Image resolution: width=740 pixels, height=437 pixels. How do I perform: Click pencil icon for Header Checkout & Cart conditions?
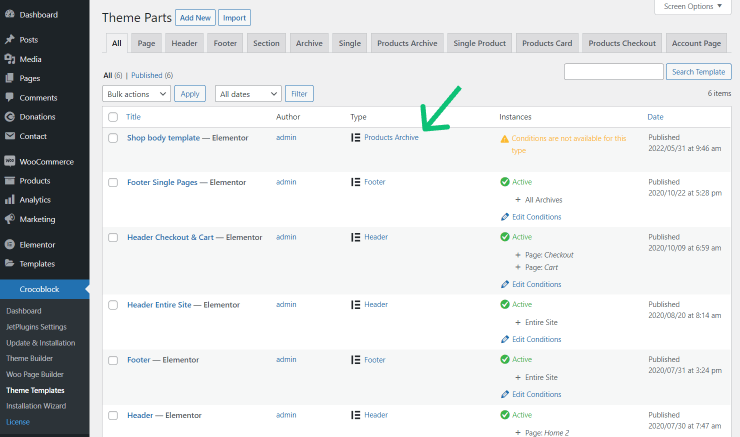[x=505, y=284]
